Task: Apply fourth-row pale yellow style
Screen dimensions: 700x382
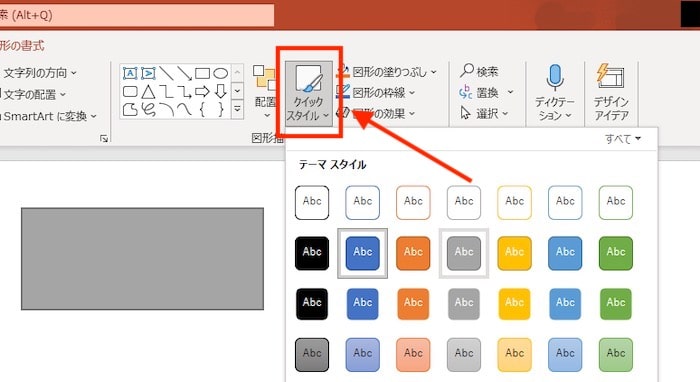Action: (x=515, y=355)
